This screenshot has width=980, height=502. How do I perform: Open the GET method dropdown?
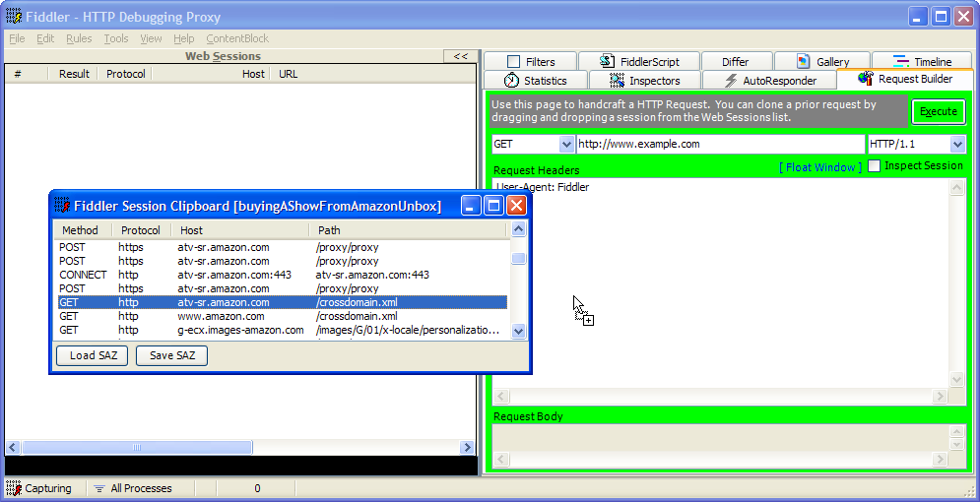coord(566,144)
